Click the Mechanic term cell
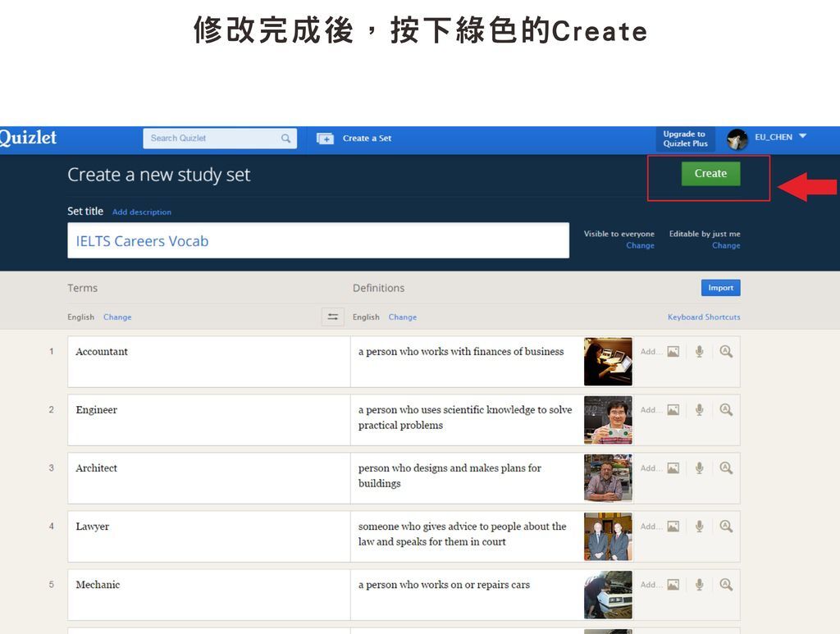The width and height of the screenshot is (840, 634). 209,595
